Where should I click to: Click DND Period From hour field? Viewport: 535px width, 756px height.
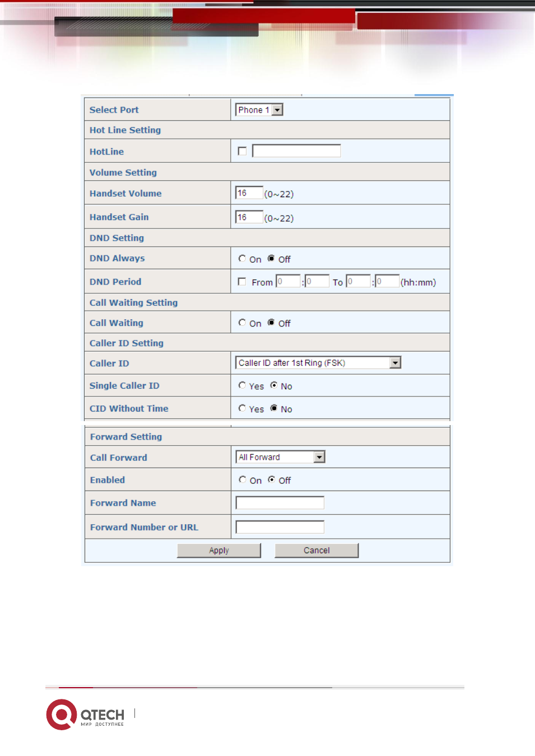[x=288, y=281]
